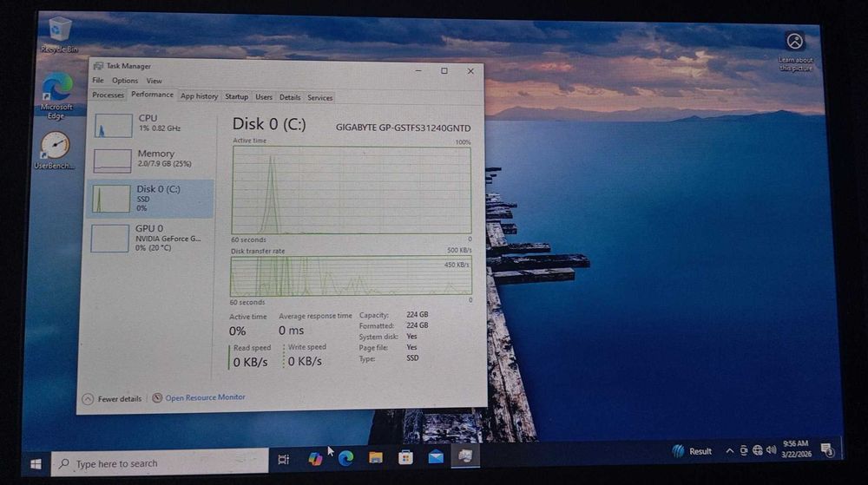Switch to the App history tab
This screenshot has height=485, width=868.
click(200, 96)
